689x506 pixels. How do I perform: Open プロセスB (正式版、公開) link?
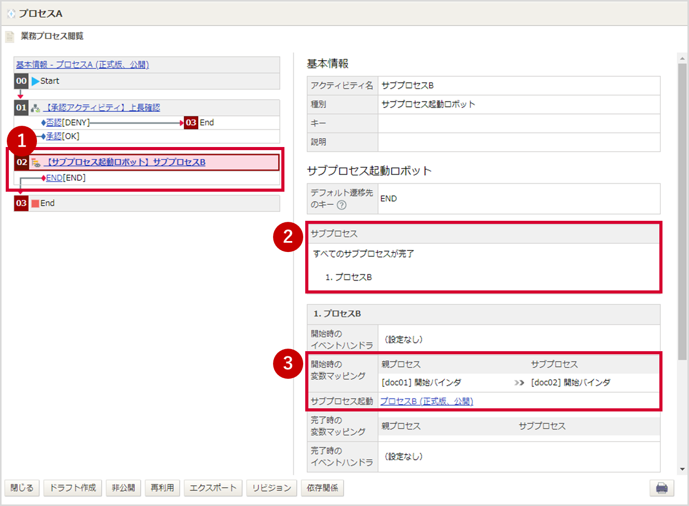[x=426, y=401]
